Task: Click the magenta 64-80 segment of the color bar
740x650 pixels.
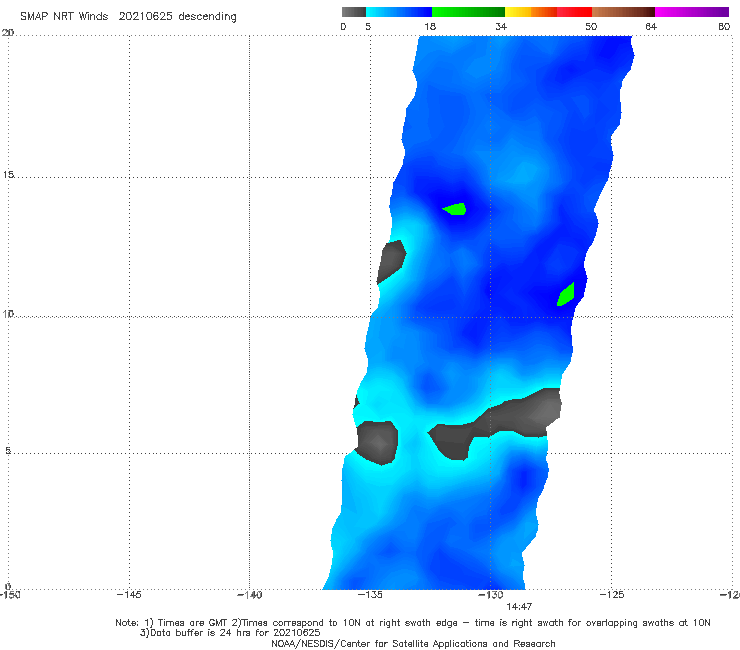Action: tap(692, 12)
